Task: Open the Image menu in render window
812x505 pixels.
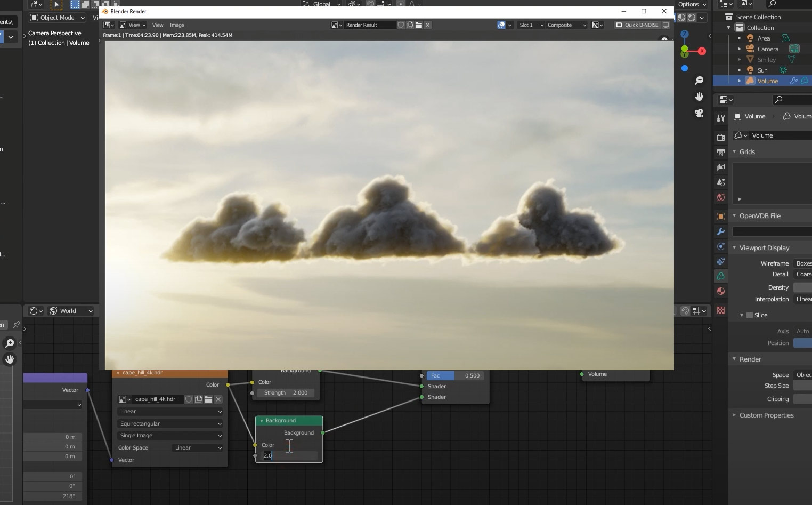Action: pos(177,25)
